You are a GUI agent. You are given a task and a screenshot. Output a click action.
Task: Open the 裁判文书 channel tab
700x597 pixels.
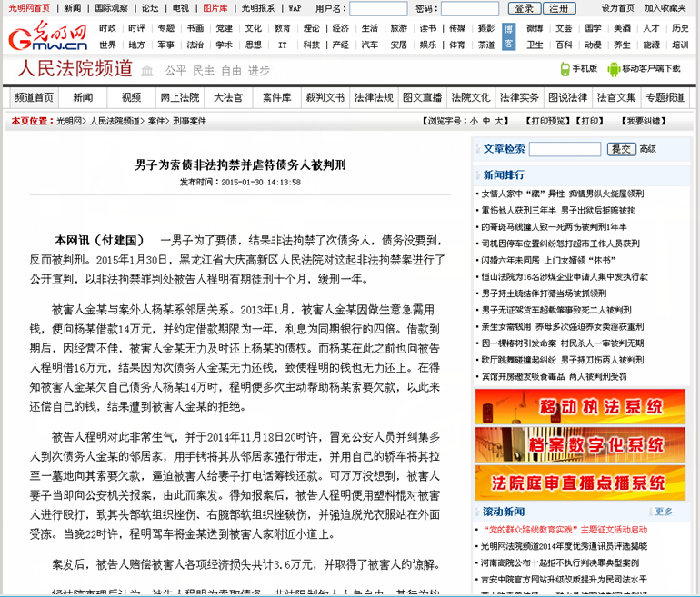[x=325, y=97]
